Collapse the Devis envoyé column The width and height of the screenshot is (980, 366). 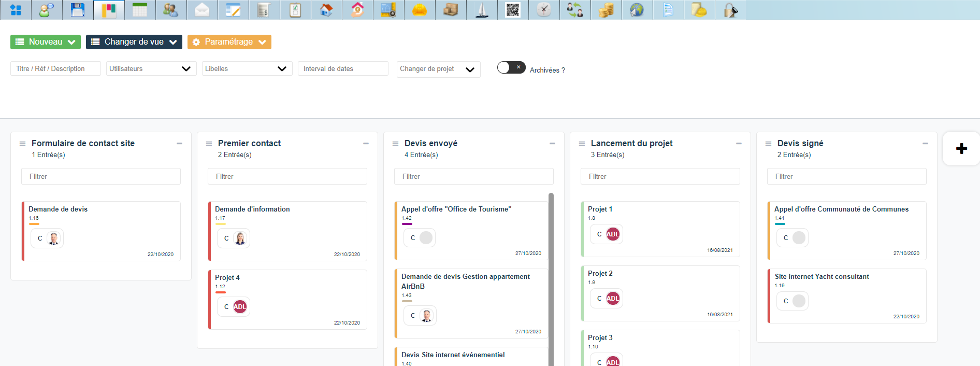552,144
